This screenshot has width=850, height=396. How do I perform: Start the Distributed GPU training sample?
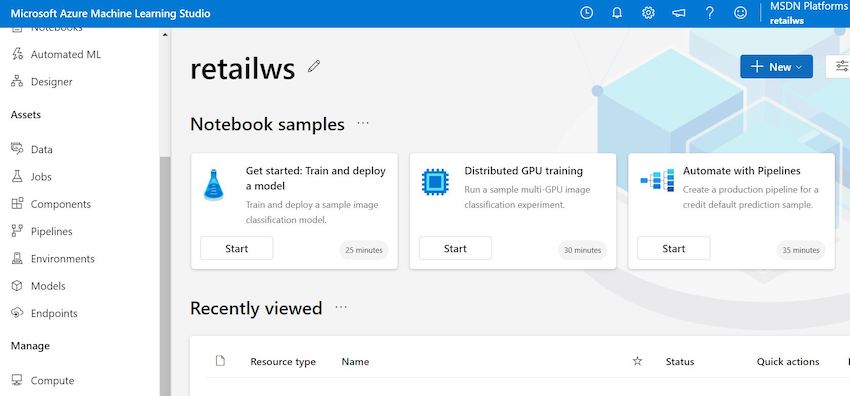(x=455, y=248)
